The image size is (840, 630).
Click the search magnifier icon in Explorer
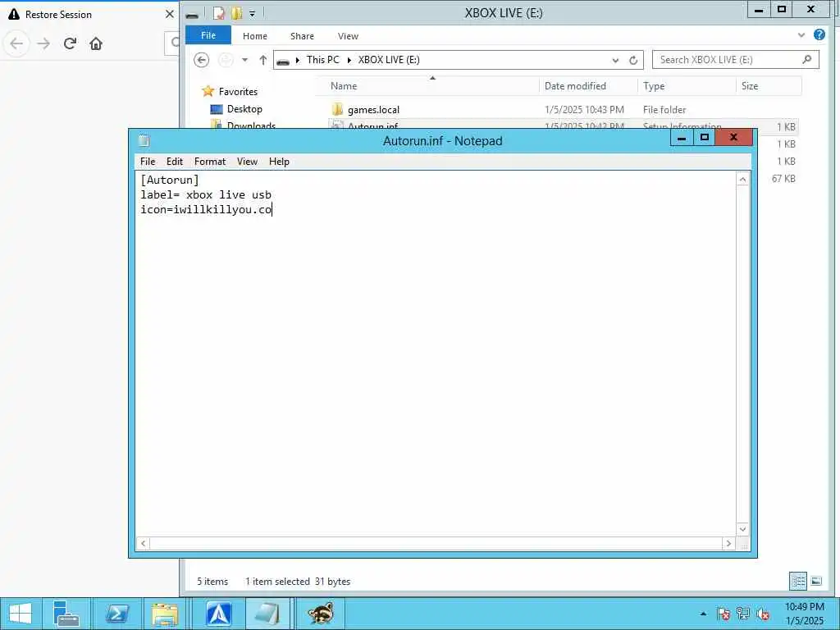(x=807, y=59)
